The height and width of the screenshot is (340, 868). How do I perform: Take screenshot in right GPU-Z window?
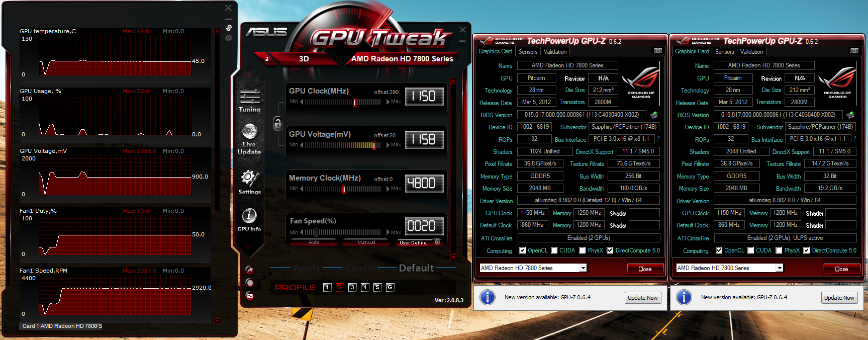pyautogui.click(x=854, y=51)
